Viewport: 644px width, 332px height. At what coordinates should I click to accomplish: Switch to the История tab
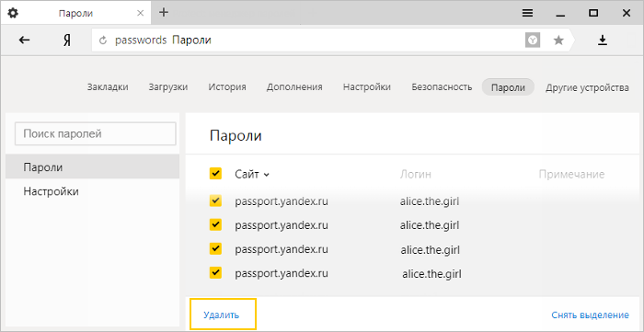tap(227, 87)
